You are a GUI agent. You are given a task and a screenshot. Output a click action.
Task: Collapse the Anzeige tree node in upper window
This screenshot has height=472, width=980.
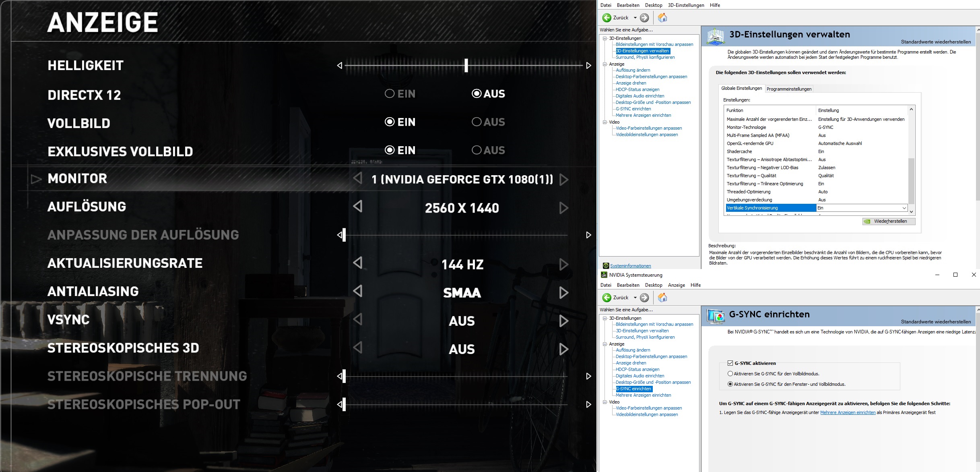[x=605, y=64]
